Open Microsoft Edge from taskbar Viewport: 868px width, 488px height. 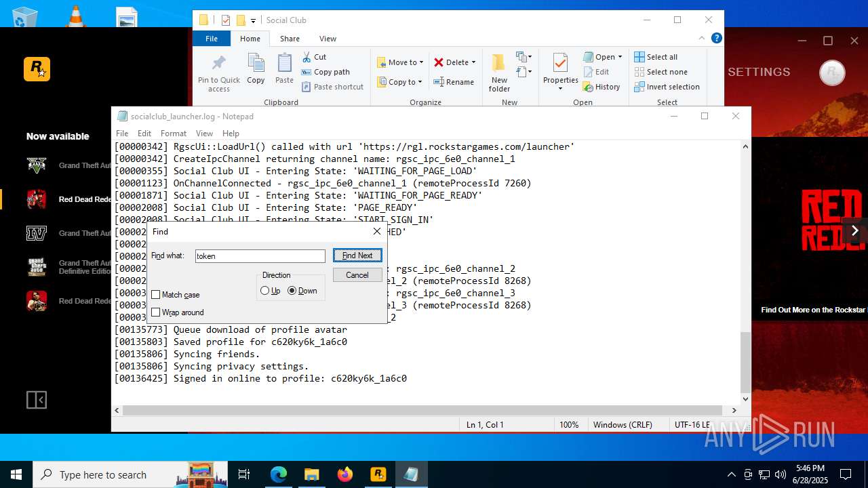point(279,474)
